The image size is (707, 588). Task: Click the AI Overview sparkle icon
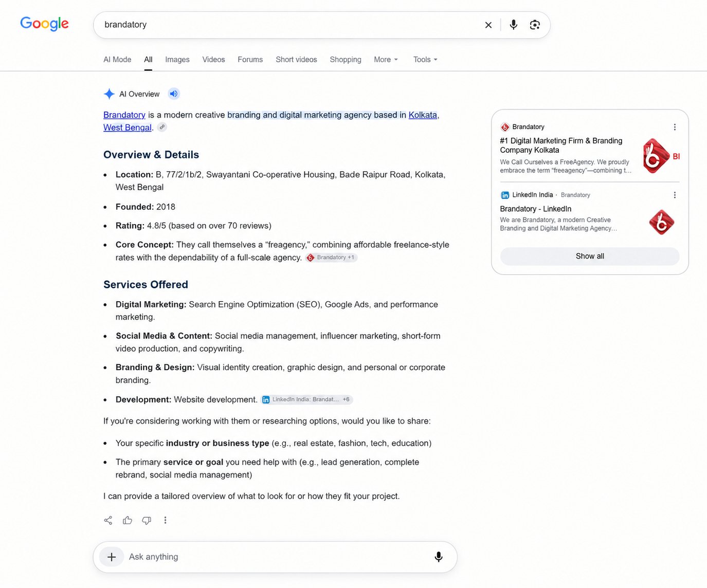click(x=109, y=94)
